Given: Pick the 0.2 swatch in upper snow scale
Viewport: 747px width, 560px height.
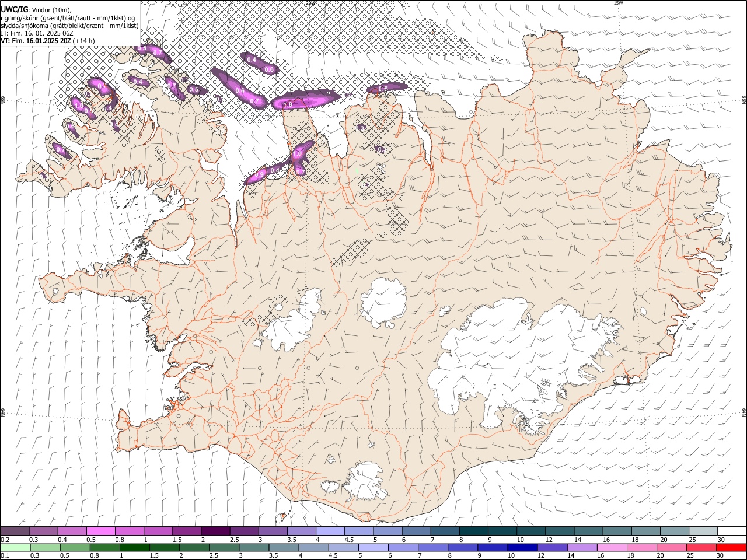Looking at the screenshot, I should pos(15,531).
